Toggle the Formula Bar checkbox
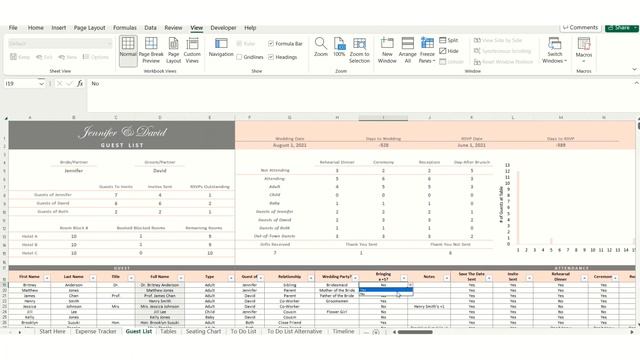Image resolution: width=640 pixels, height=360 pixels. point(271,43)
